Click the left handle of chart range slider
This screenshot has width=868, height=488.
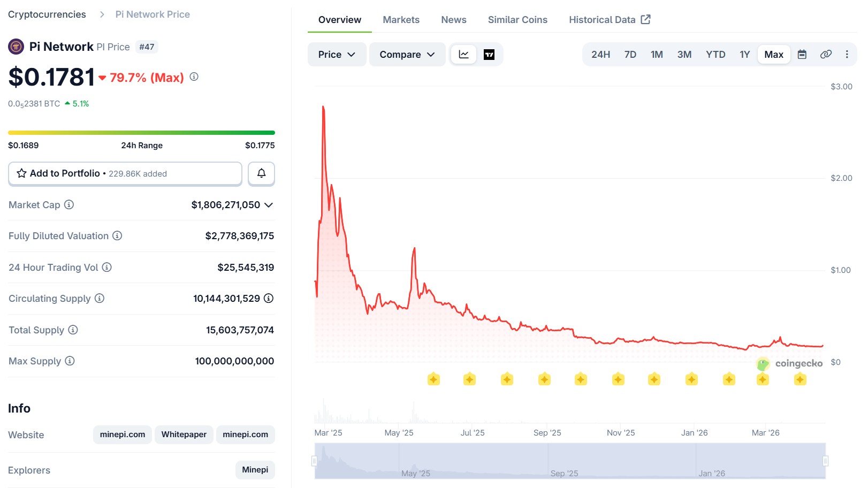pyautogui.click(x=315, y=461)
